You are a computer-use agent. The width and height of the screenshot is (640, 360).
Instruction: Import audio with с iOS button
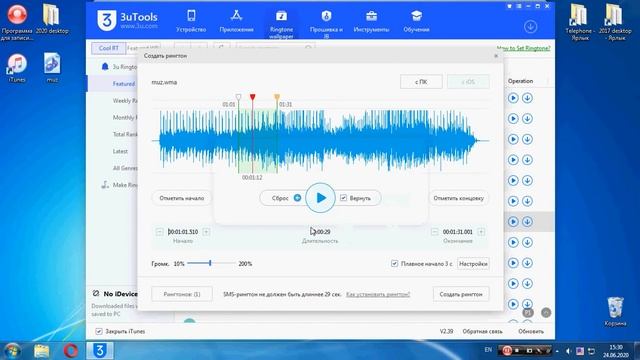click(x=468, y=82)
